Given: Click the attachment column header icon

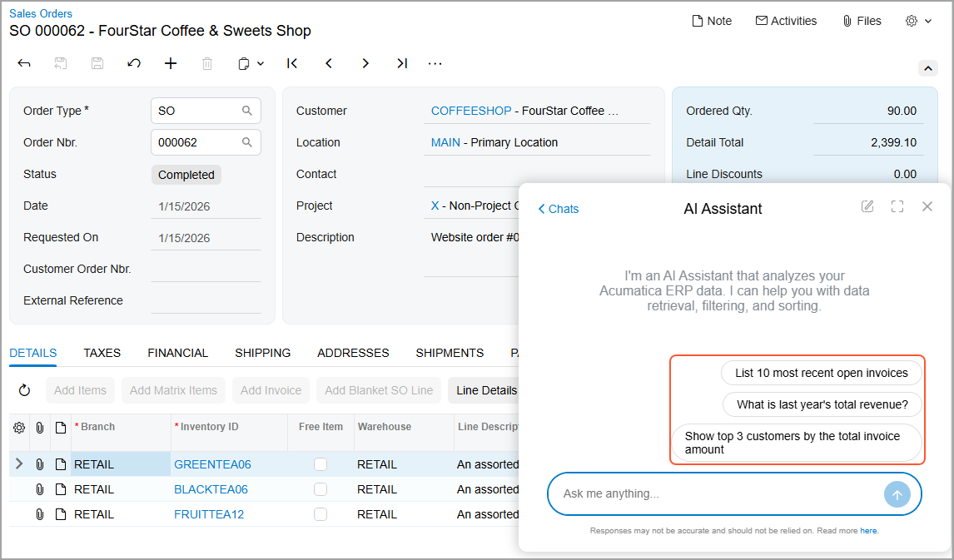Looking at the screenshot, I should click(40, 428).
